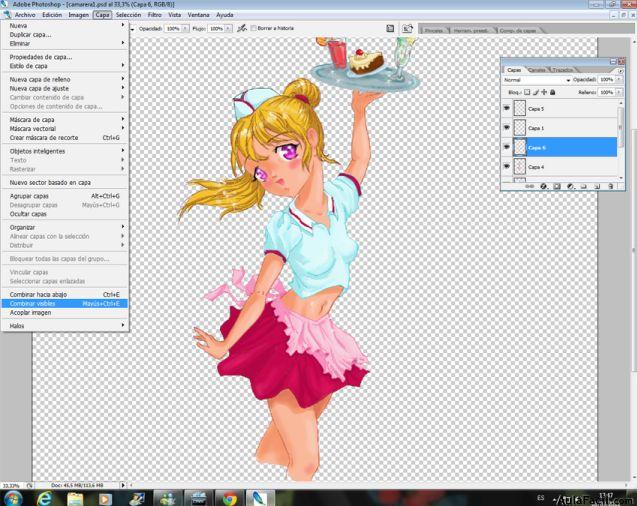Open the Filtro menu
This screenshot has width=637, height=506.
[154, 15]
